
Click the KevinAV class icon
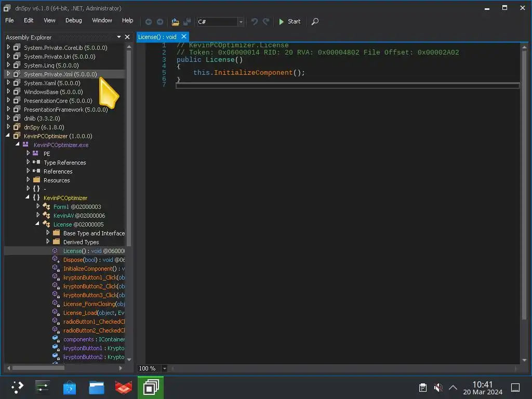[46, 215]
